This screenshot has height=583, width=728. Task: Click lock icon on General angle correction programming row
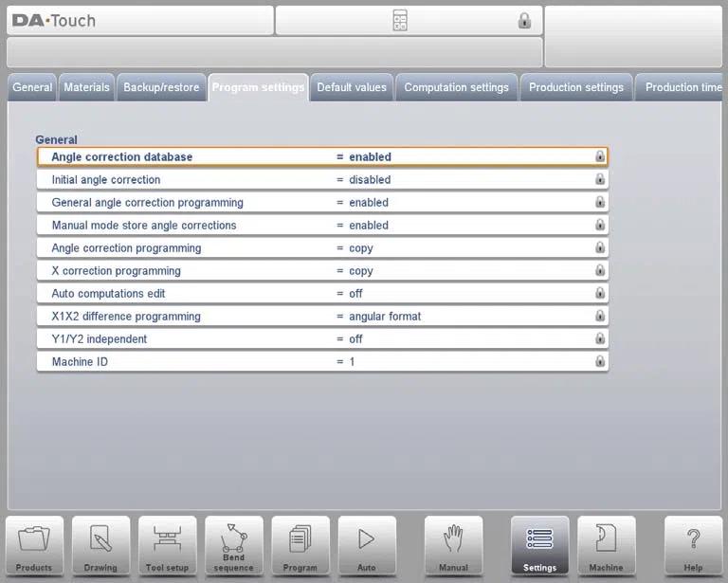[600, 202]
